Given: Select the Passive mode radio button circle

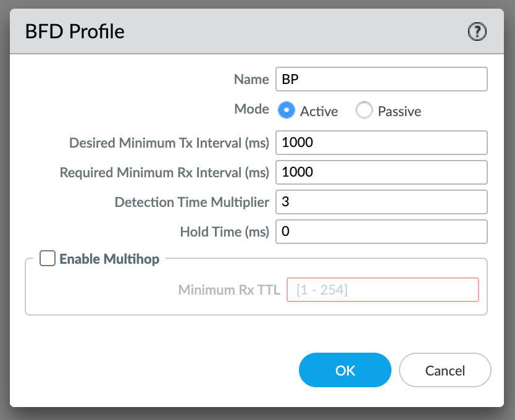Looking at the screenshot, I should tap(364, 111).
